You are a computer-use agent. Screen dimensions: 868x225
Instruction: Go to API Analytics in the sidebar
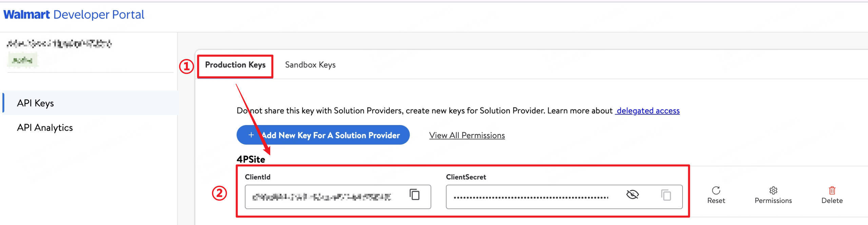point(45,127)
